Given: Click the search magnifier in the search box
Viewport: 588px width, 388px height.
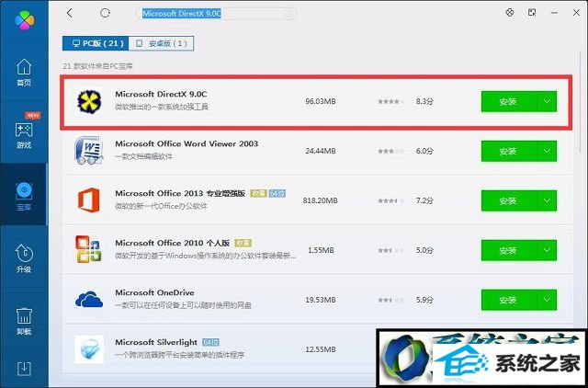Looking at the screenshot, I should [288, 14].
